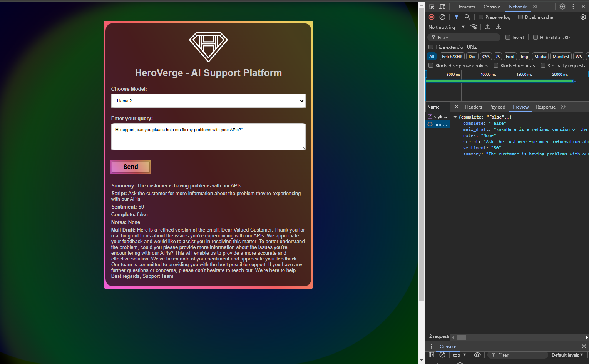Check the Invert filter checkbox
The image size is (589, 364).
coord(508,37)
